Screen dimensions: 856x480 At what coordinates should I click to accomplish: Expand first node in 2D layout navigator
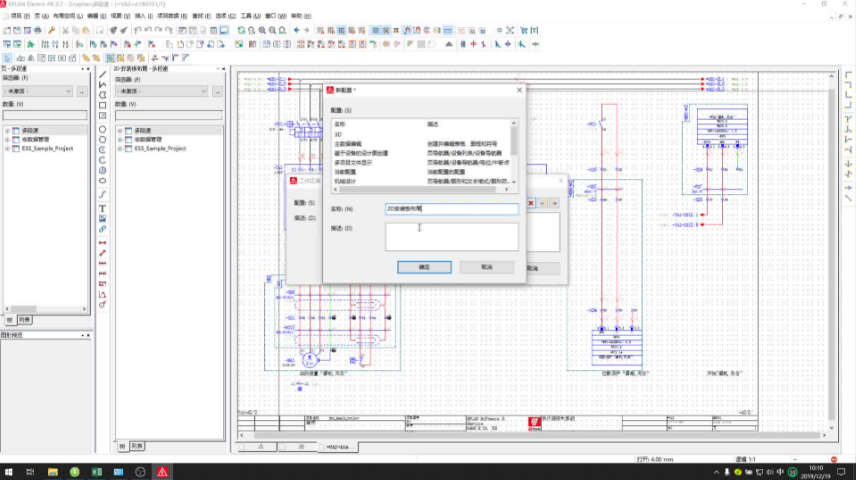click(120, 131)
